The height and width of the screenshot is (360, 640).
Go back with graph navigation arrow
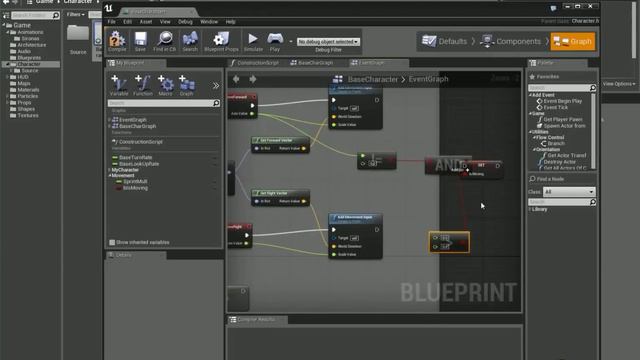pos(236,79)
